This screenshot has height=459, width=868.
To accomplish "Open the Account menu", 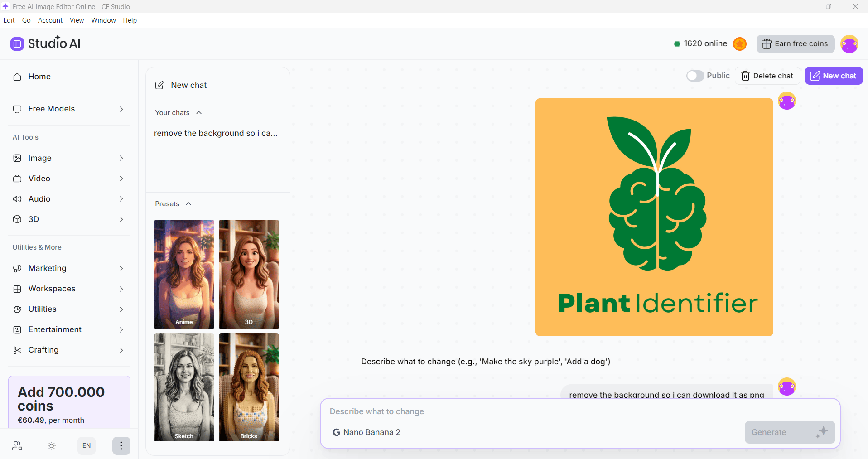I will [50, 20].
